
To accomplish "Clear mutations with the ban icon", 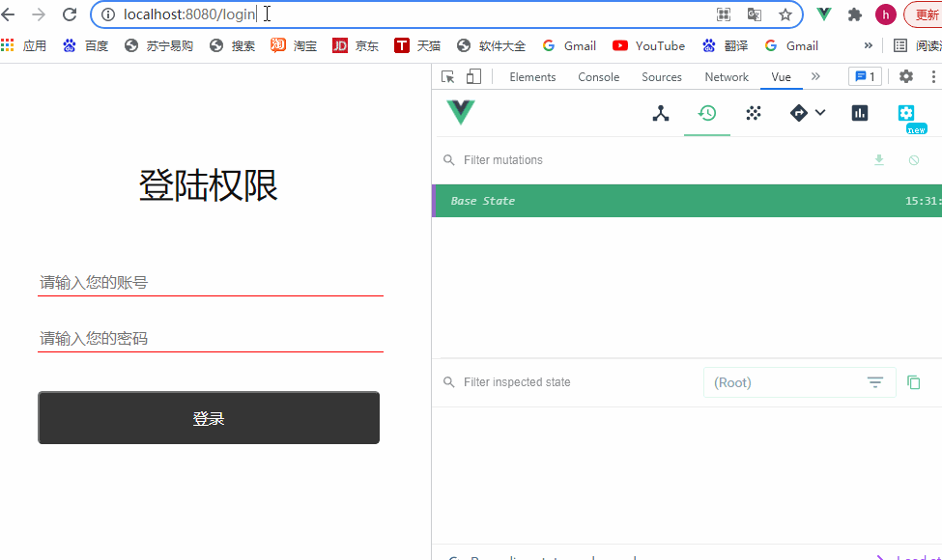I will tap(913, 159).
